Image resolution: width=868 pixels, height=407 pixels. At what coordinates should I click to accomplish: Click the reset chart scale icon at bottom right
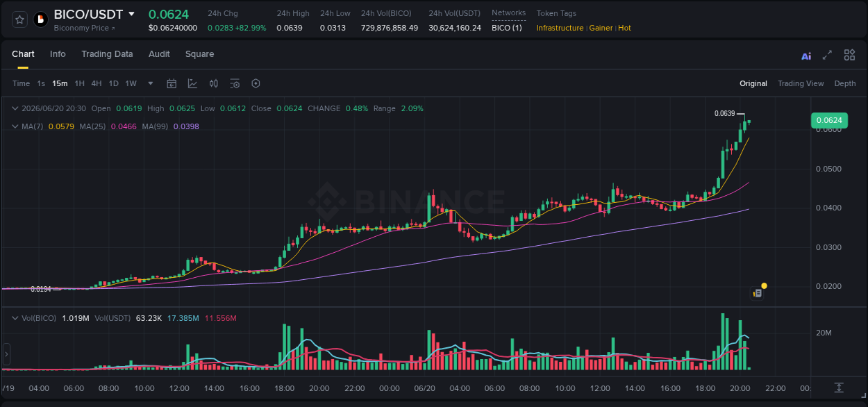(x=839, y=388)
